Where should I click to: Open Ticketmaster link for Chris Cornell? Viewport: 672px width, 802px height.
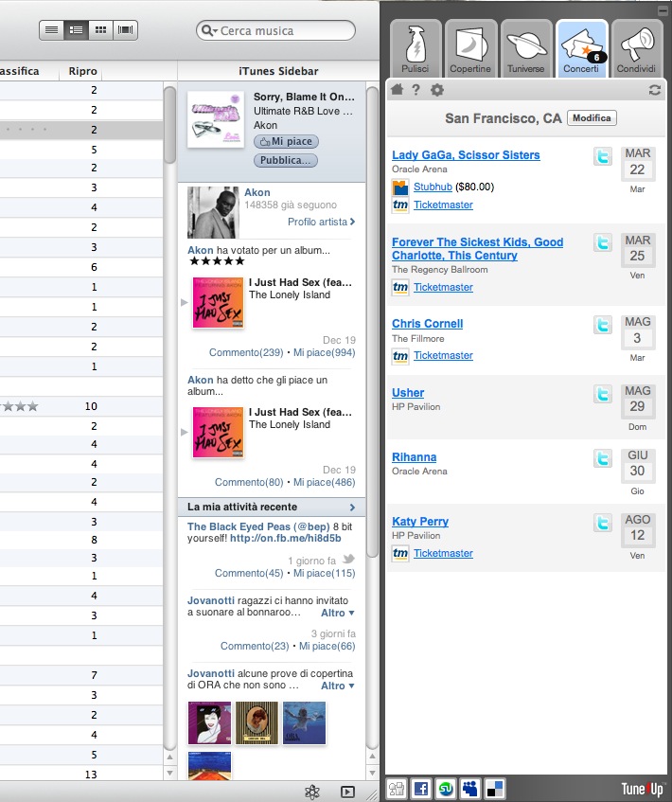[x=443, y=355]
